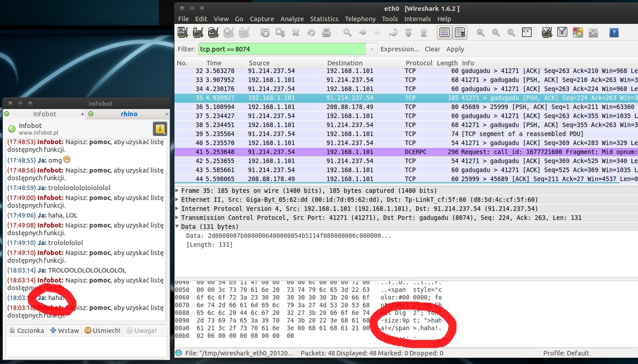Image resolution: width=638 pixels, height=364 pixels.
Task: Expand Ethernet II section
Action: 177,200
